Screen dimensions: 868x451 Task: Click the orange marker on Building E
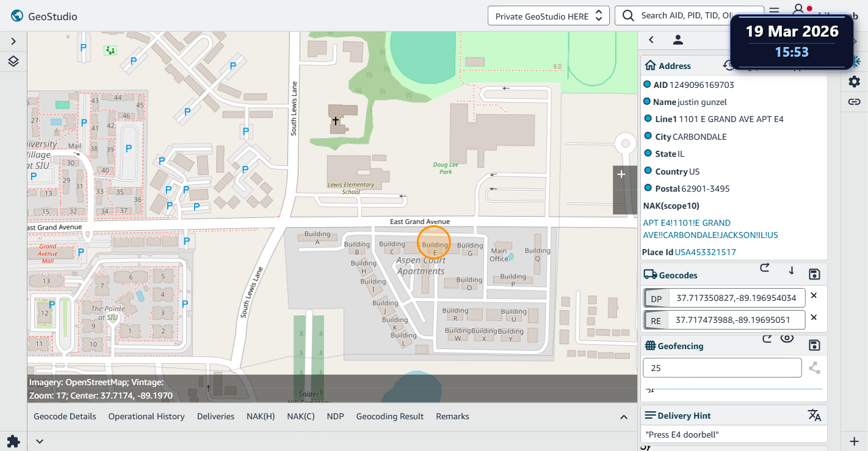coord(434,241)
